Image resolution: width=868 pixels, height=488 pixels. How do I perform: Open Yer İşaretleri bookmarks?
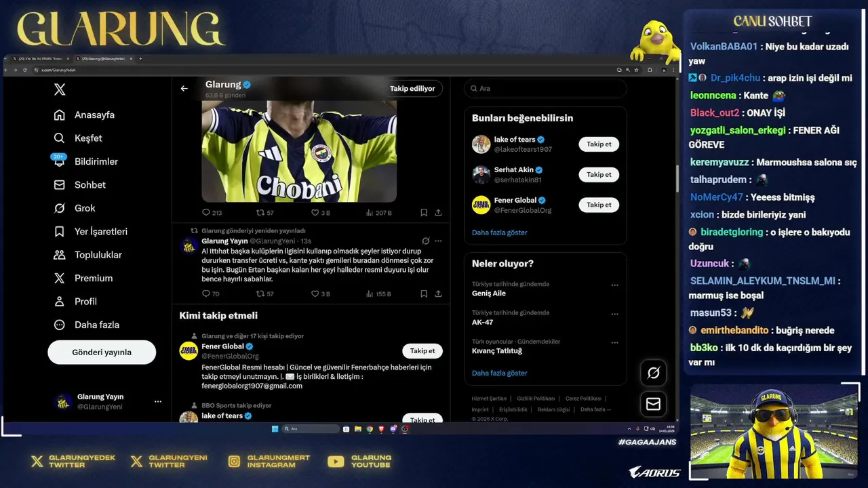pyautogui.click(x=91, y=232)
